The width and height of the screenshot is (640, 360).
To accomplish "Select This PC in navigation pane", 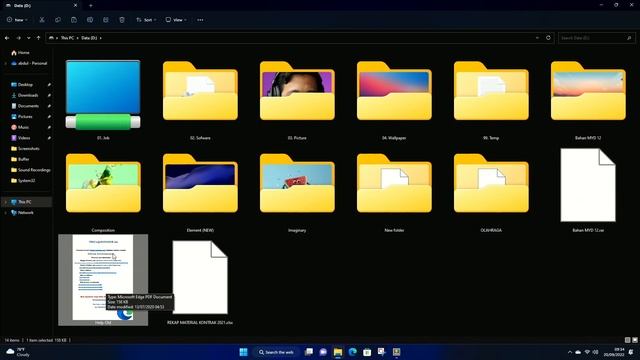I will (24, 202).
